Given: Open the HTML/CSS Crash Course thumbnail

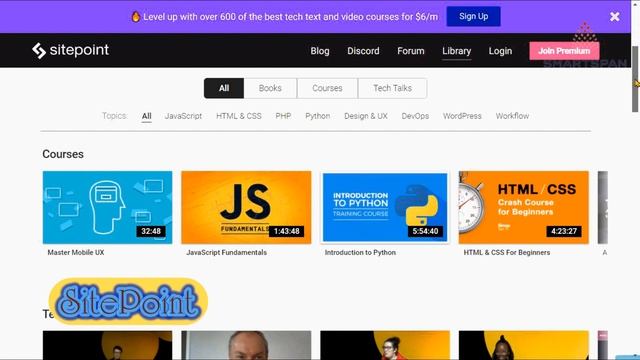Looking at the screenshot, I should pos(524,207).
